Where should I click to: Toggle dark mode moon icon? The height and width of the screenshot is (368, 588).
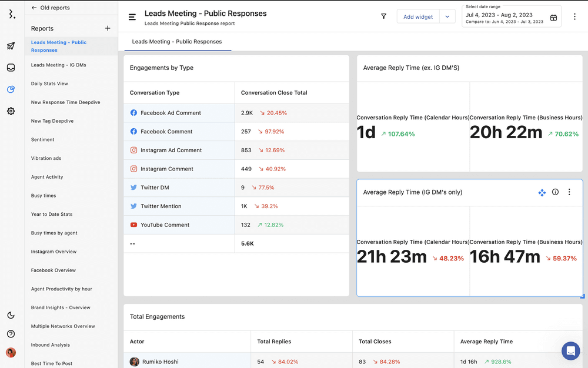pos(11,315)
